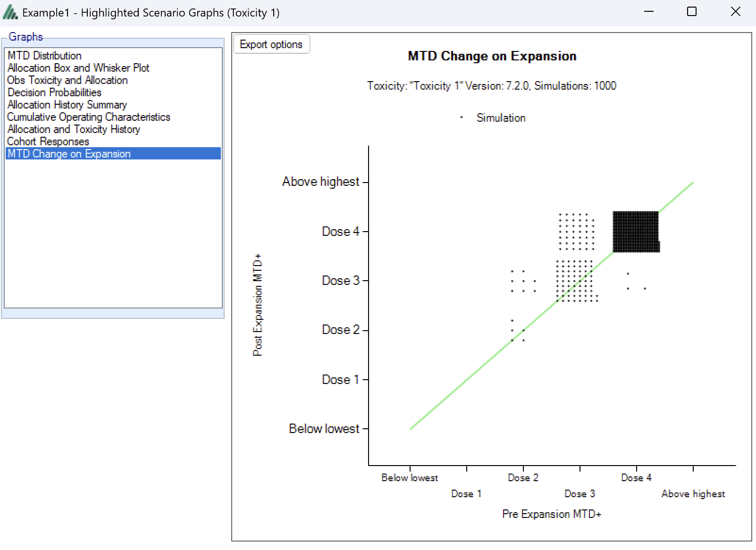
Task: Select Cohort Responses in the list
Action: coord(48,142)
